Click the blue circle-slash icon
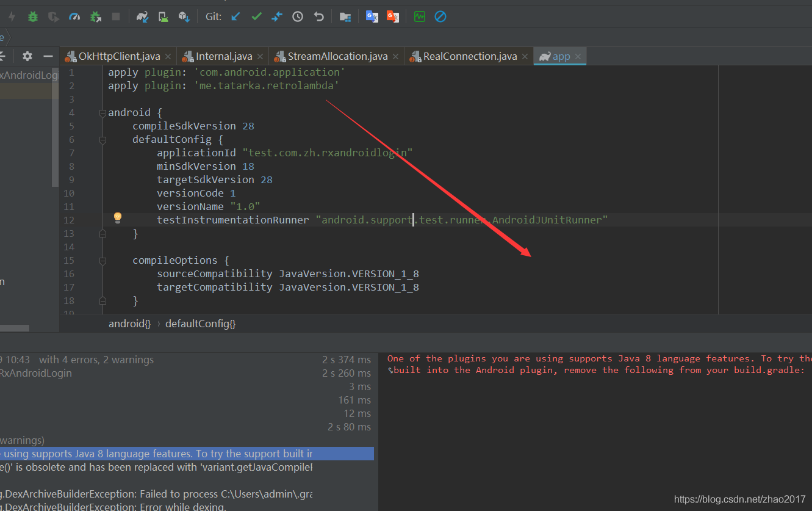The height and width of the screenshot is (511, 812). click(440, 17)
